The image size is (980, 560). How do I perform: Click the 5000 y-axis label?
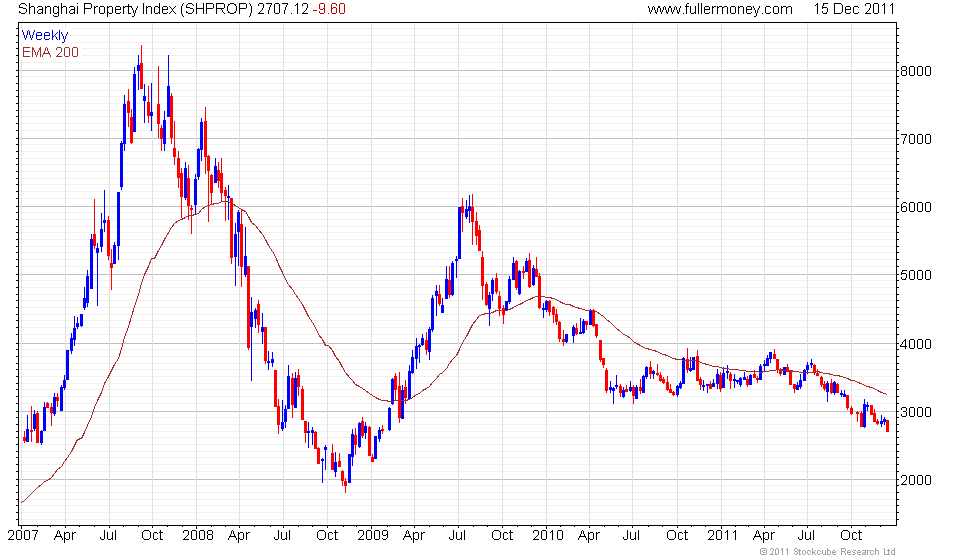tap(916, 276)
